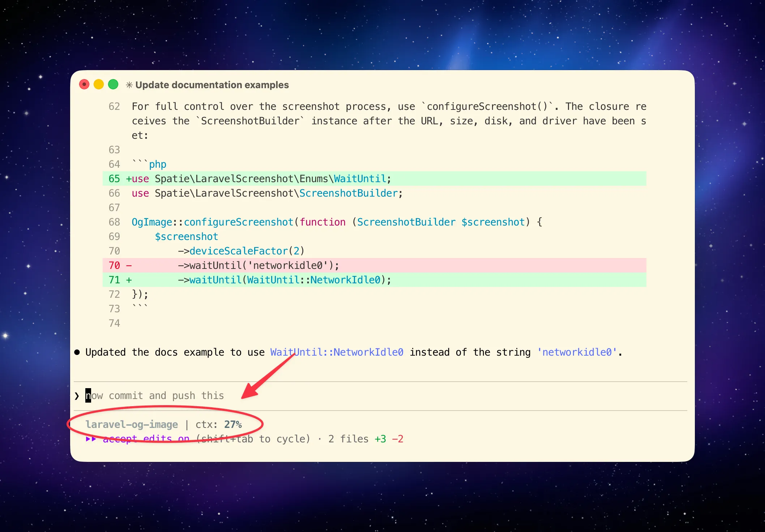Click the minus marker on removed line 70
This screenshot has height=532, width=765.
[x=129, y=266]
